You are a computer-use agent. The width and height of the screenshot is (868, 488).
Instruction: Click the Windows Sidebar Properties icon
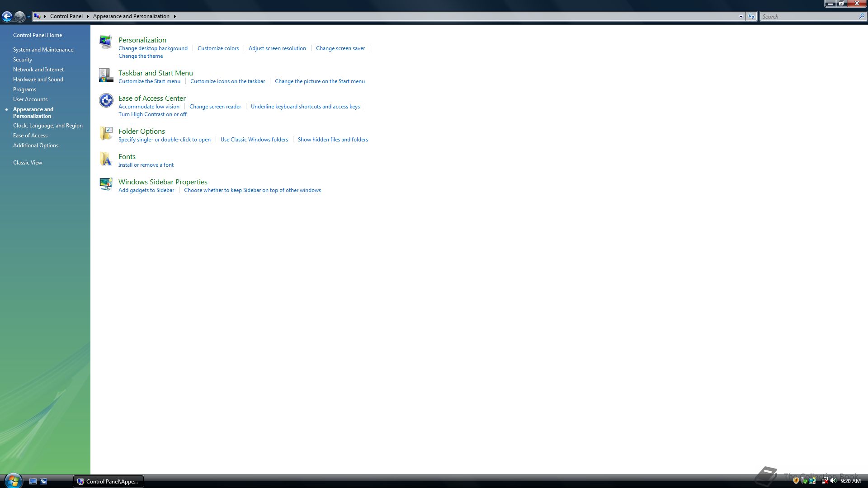tap(106, 184)
